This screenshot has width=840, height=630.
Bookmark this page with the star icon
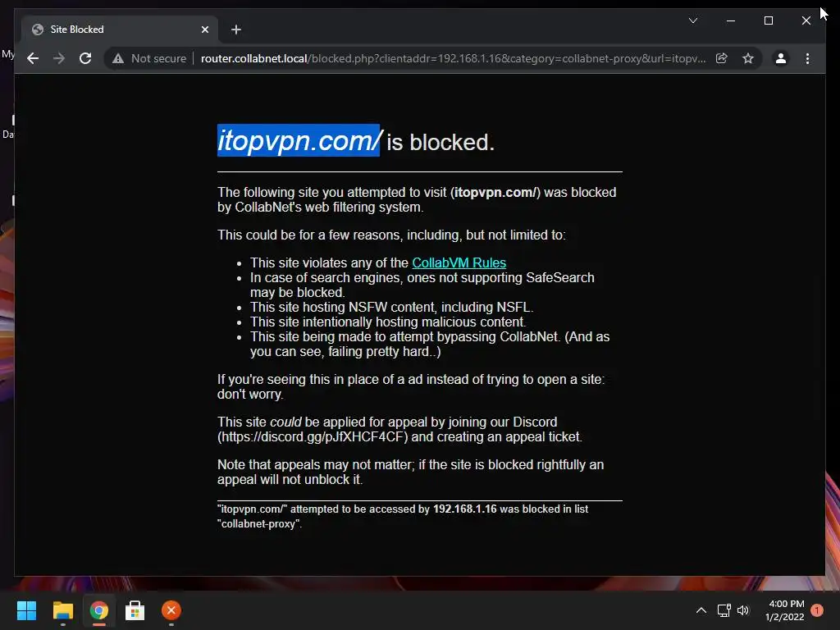coord(748,58)
